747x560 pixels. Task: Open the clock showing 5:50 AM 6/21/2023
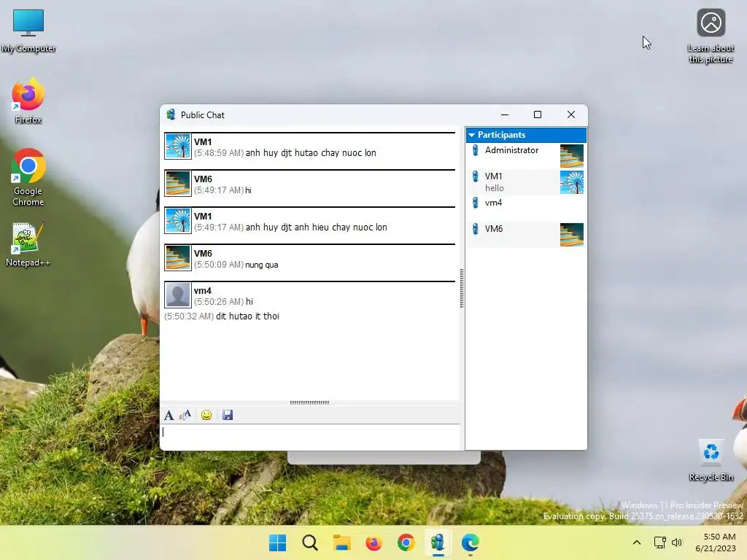(x=716, y=542)
